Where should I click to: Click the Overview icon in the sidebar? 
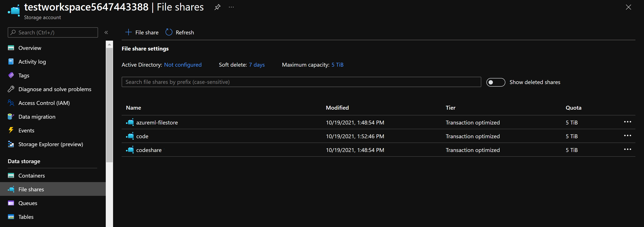pos(11,48)
